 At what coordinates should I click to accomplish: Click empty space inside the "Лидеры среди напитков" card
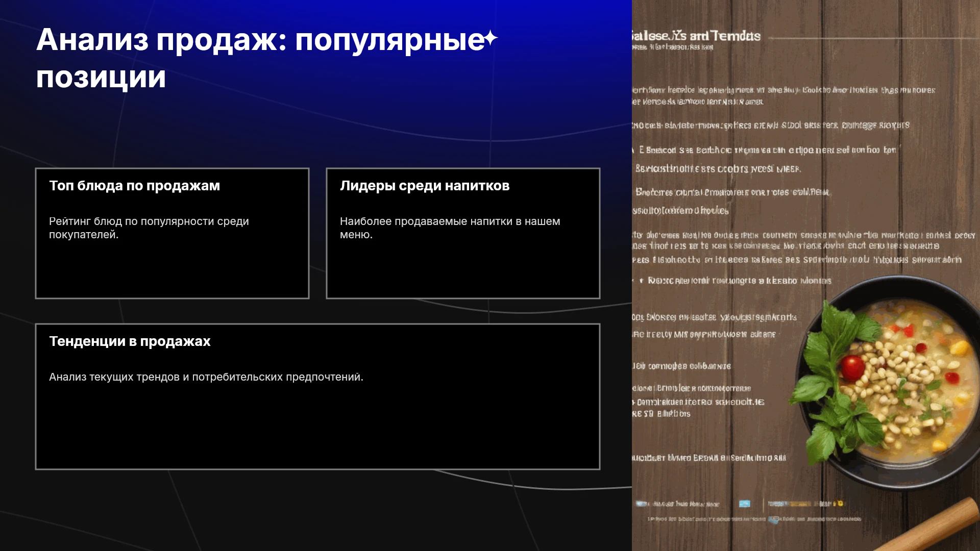pyautogui.click(x=463, y=270)
